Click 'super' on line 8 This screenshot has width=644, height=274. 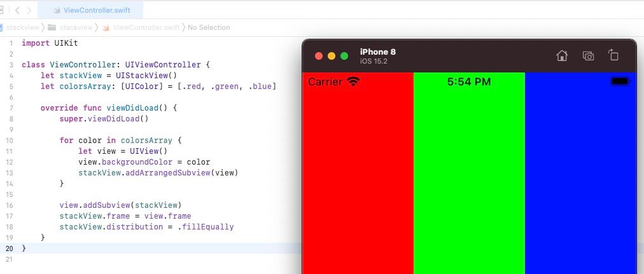coord(71,119)
